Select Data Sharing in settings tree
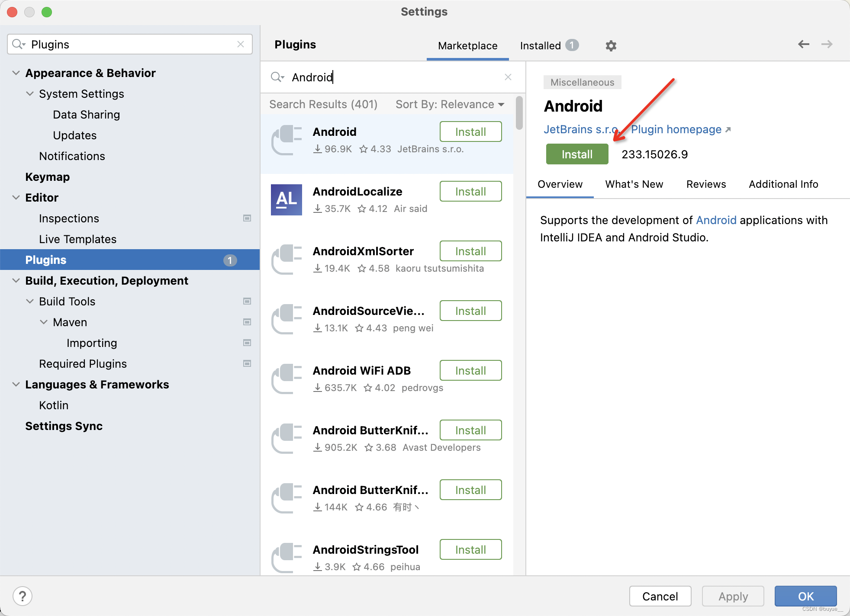Image resolution: width=850 pixels, height=616 pixels. coord(86,115)
